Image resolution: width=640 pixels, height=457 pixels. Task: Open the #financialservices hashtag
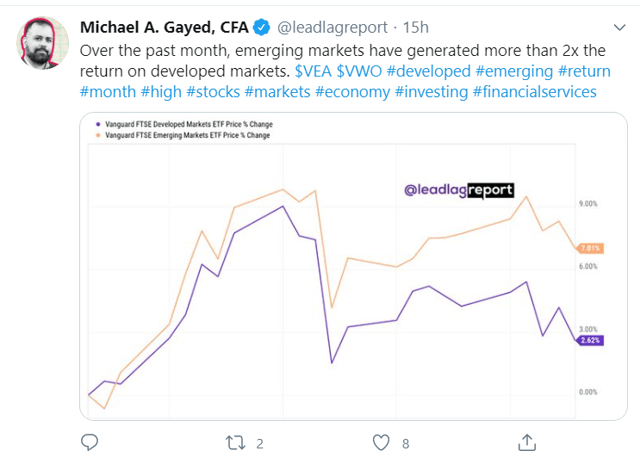pyautogui.click(x=535, y=92)
